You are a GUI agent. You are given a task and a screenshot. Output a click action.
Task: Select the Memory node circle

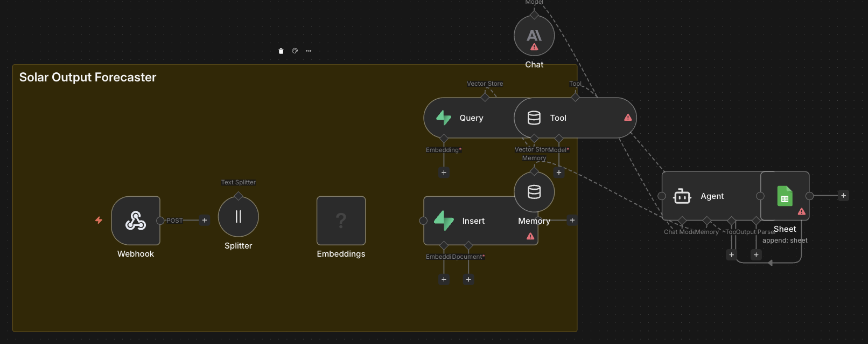coord(534,192)
